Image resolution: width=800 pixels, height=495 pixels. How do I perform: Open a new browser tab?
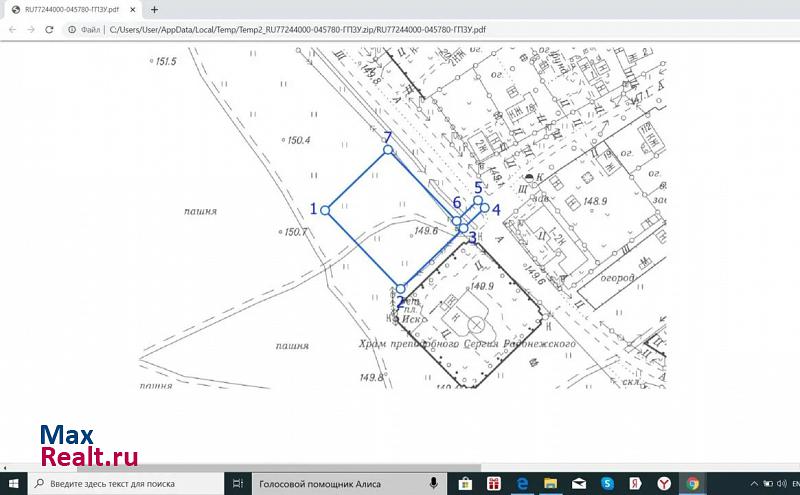154,10
